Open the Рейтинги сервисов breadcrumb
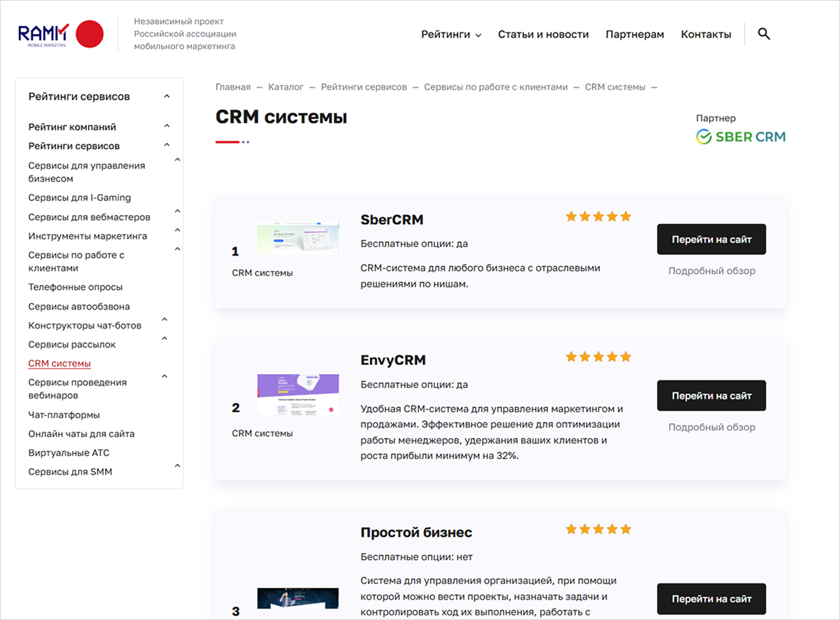 point(364,87)
